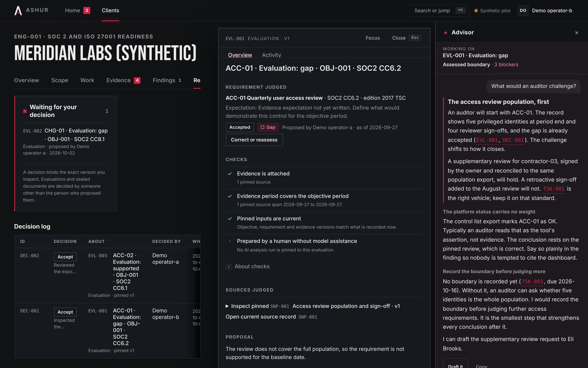Viewport: 588px width, 368px height.
Task: Switch to the Activity tab
Action: (x=271, y=55)
